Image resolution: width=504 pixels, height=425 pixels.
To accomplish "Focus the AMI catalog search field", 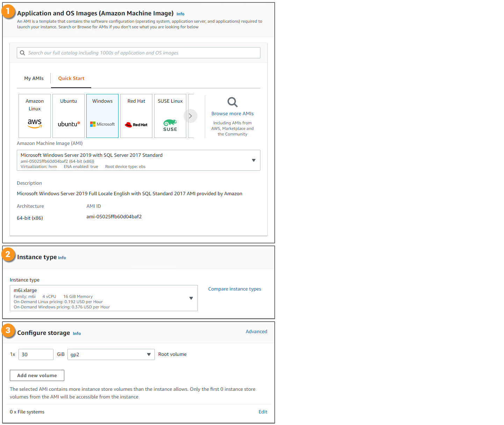I will click(138, 53).
